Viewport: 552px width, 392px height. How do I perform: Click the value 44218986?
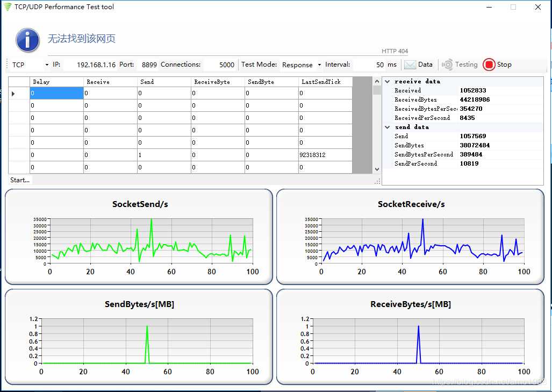[x=475, y=99]
